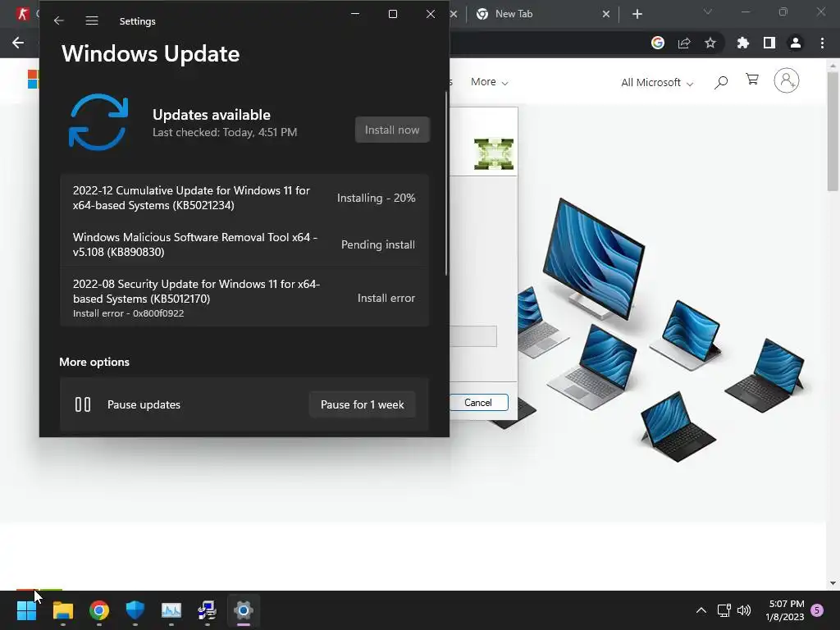This screenshot has width=840, height=630.
Task: Toggle Chrome side panel
Action: pos(769,43)
